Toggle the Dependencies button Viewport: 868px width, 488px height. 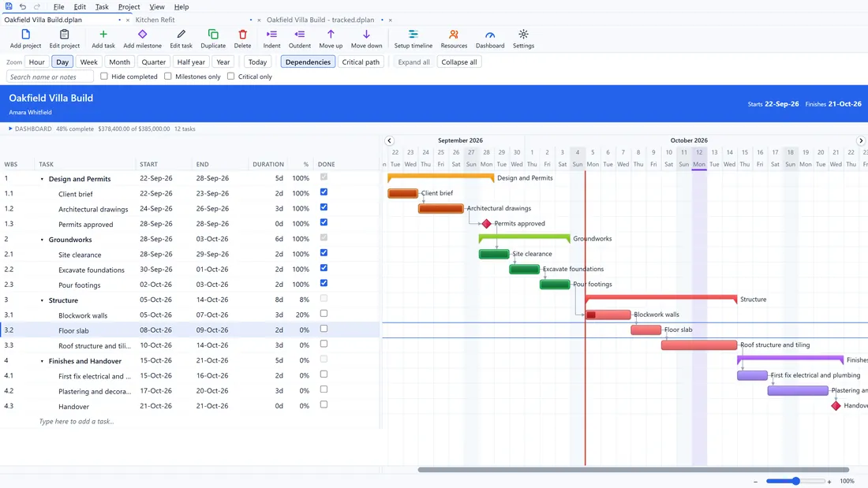(308, 62)
